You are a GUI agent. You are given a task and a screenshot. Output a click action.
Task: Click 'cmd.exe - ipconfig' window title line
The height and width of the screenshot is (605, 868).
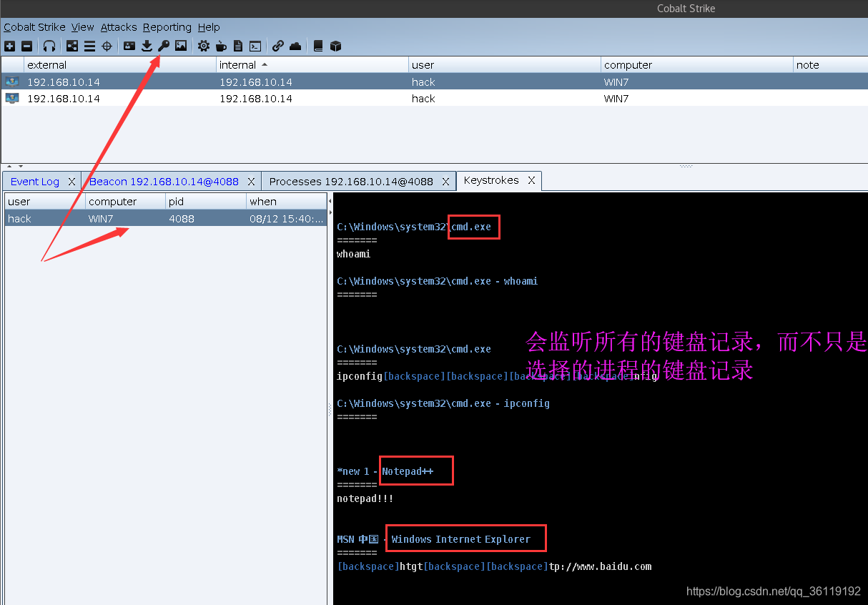[x=443, y=403]
